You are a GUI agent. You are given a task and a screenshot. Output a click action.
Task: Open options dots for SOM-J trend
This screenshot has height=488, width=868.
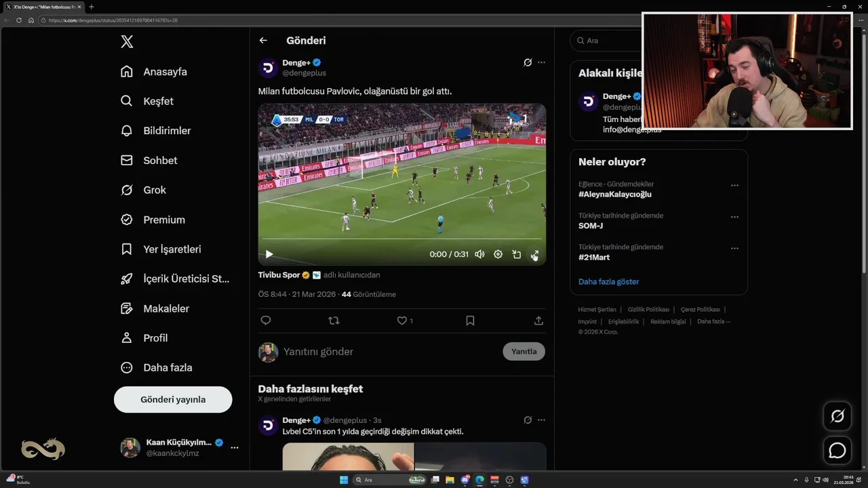[734, 217]
